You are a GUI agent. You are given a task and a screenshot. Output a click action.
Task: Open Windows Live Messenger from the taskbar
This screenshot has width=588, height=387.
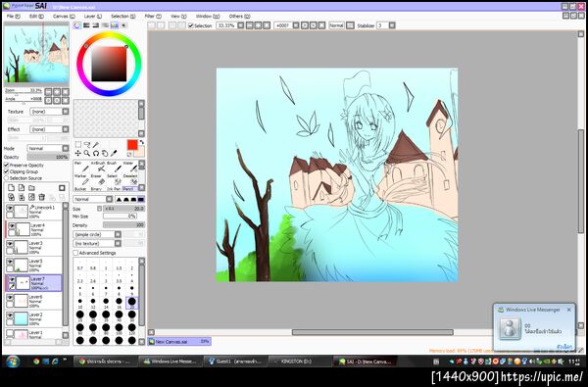click(171, 362)
